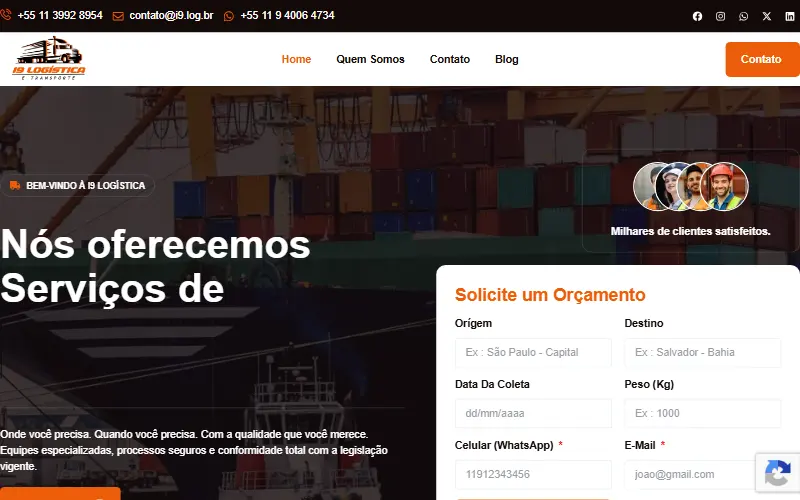
Task: Click 'Nós oferecemos Serviços de' headline
Action: pyautogui.click(x=155, y=266)
